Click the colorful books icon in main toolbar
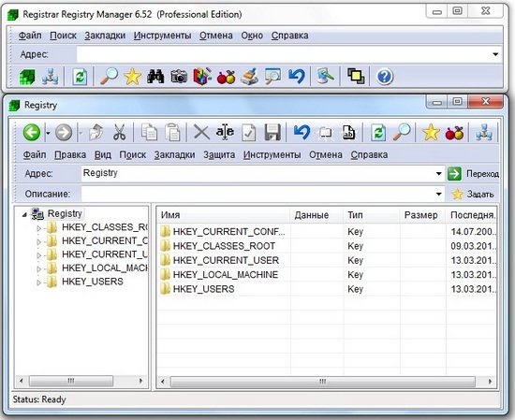 coord(202,77)
